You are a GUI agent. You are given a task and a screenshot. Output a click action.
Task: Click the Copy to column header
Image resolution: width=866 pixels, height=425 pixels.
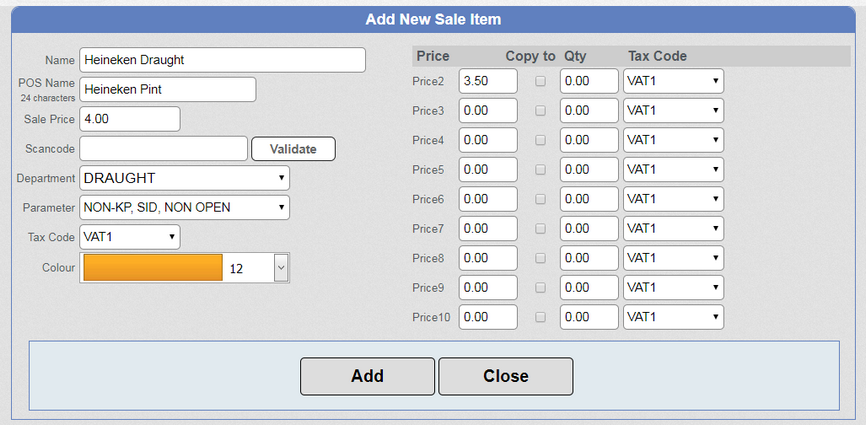coord(530,56)
